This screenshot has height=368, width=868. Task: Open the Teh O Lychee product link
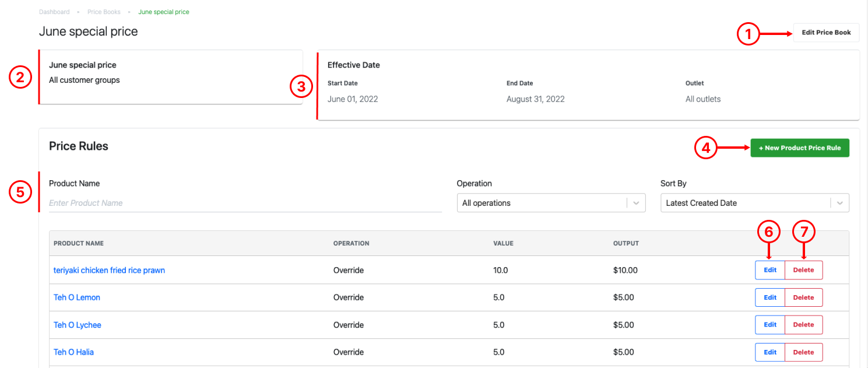coord(78,325)
